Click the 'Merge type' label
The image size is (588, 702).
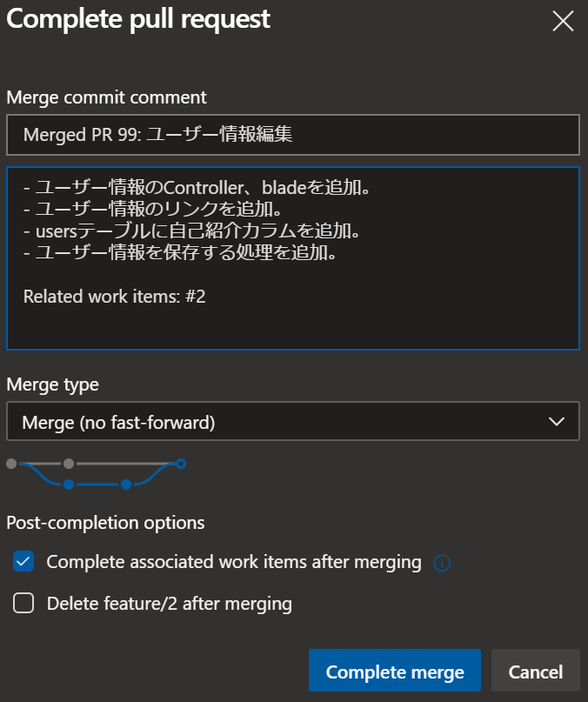[x=52, y=384]
